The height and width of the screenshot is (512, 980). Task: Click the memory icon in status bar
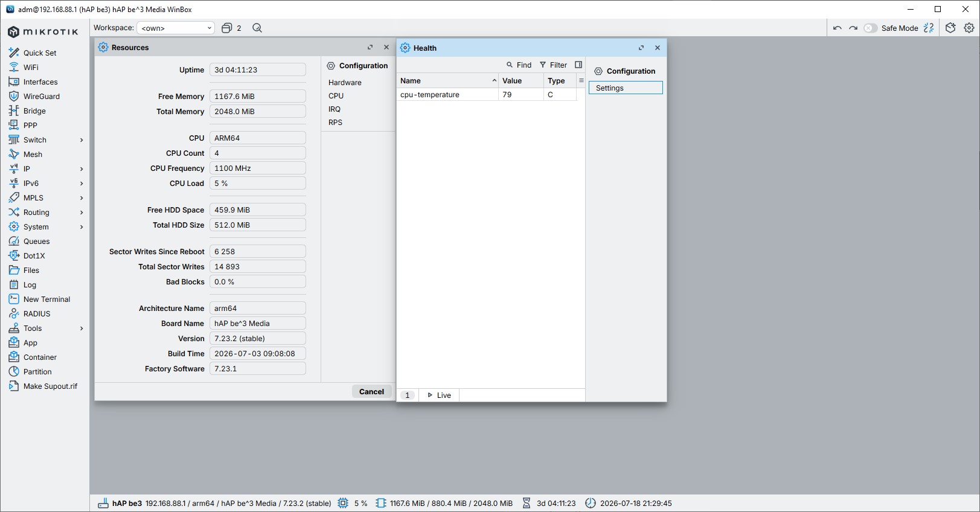click(380, 503)
